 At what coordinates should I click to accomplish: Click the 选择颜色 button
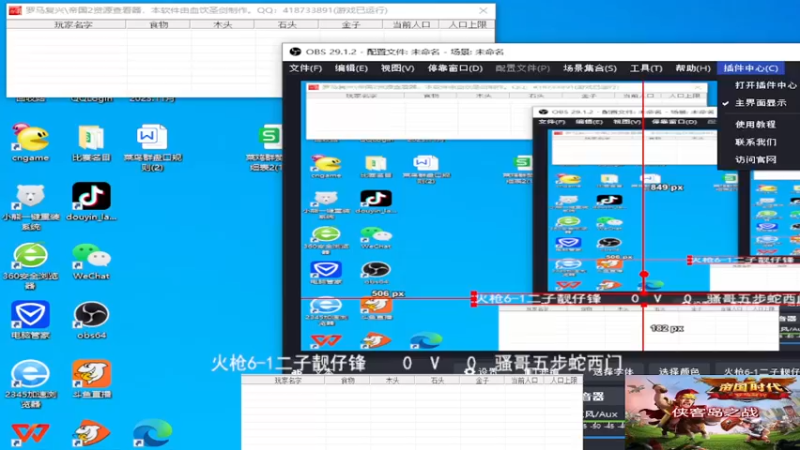click(679, 371)
